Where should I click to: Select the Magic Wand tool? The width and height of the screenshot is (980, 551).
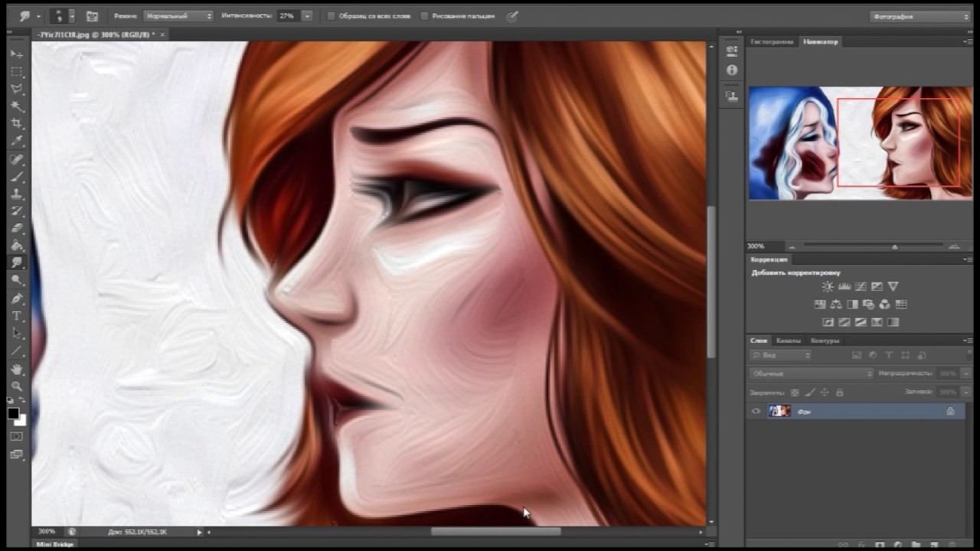point(17,106)
